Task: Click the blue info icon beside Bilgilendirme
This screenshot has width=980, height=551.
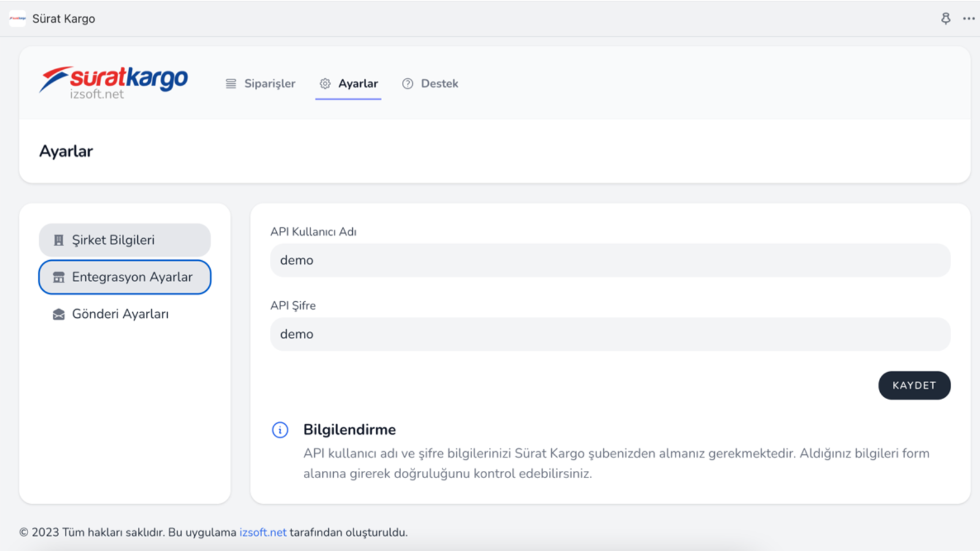Action: click(x=280, y=430)
